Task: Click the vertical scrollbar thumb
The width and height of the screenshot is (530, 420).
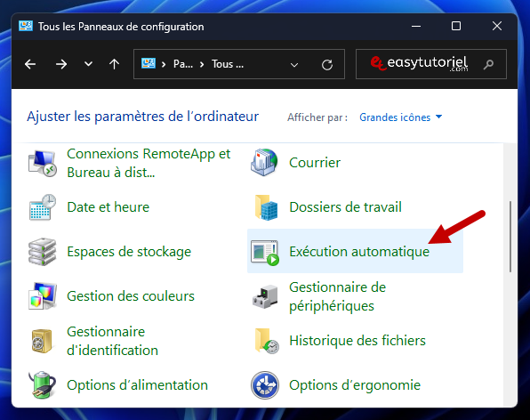Action: [510, 237]
